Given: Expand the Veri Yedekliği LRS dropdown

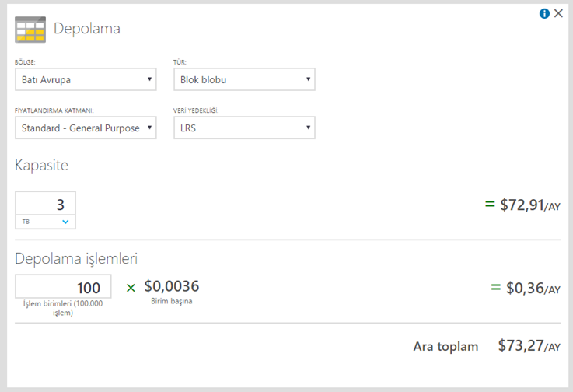Looking at the screenshot, I should (x=244, y=128).
